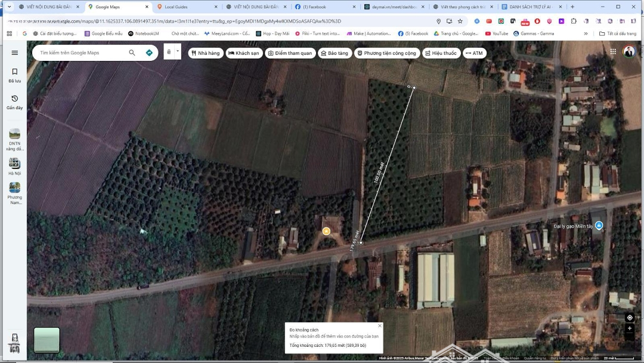Bookmark this page with the star icon
The image size is (644, 363).
coord(460,21)
